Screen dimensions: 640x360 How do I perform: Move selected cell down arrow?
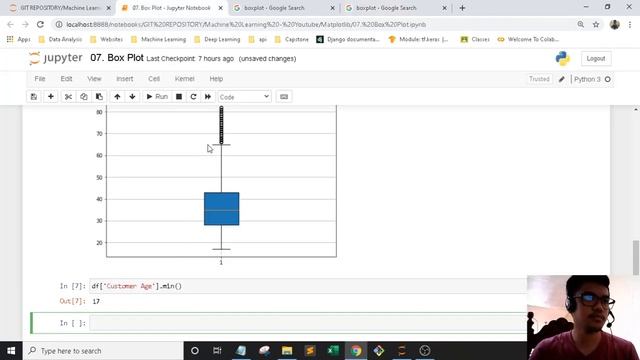(132, 97)
